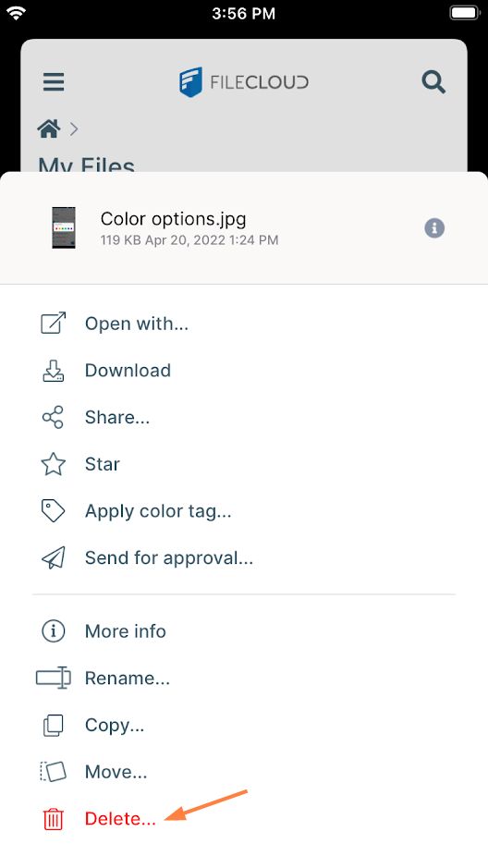The image size is (488, 868).
Task: Tap the color tag icon
Action: pos(53,511)
